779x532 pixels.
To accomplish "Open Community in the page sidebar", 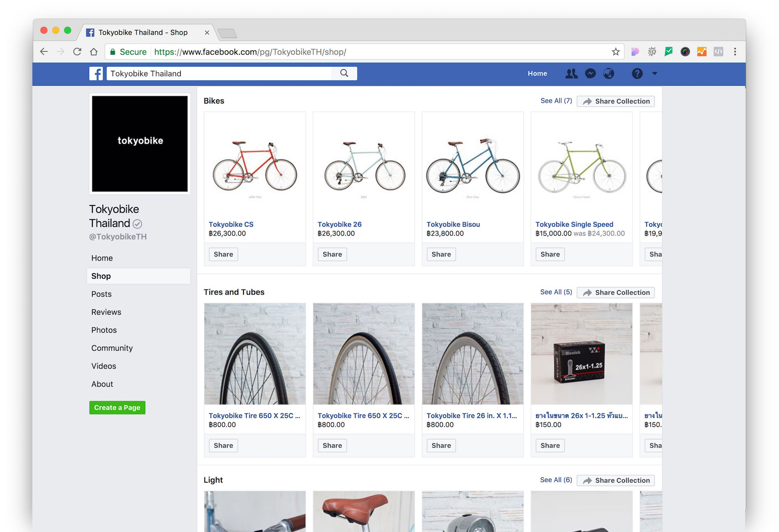I will coord(112,348).
